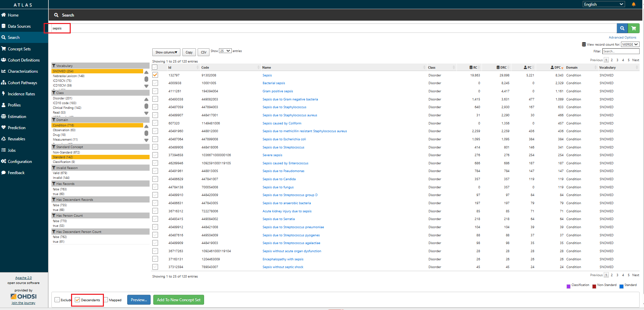Uncheck the Descendants checkbox

pos(77,300)
